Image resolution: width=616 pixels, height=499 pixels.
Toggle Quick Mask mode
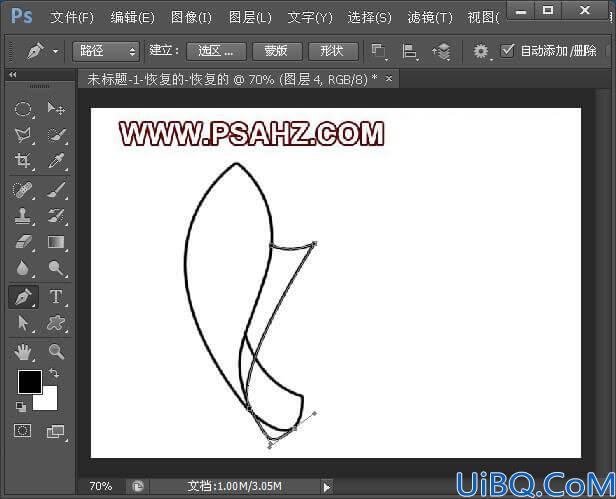pyautogui.click(x=22, y=431)
